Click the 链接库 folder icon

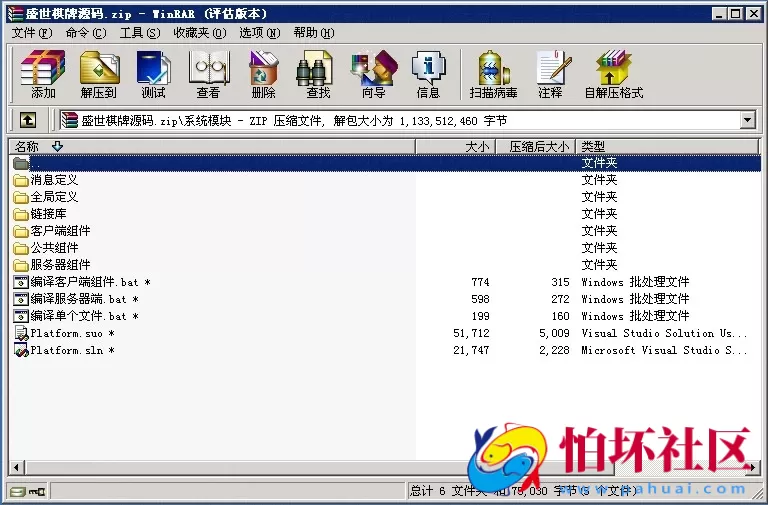click(21, 214)
